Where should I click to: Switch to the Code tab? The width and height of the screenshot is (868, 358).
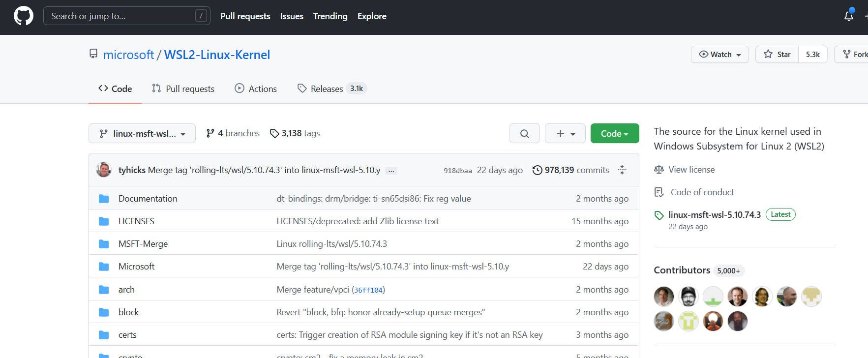click(115, 89)
